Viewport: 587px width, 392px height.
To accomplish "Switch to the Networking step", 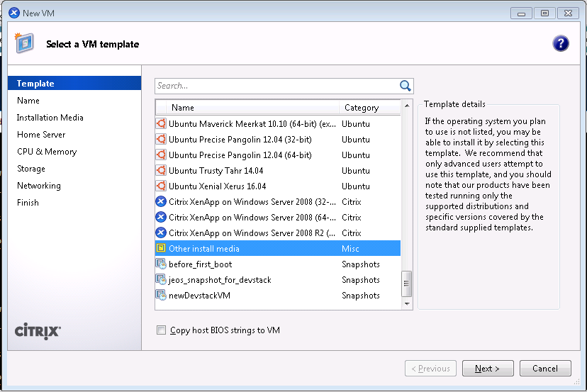I will click(39, 186).
